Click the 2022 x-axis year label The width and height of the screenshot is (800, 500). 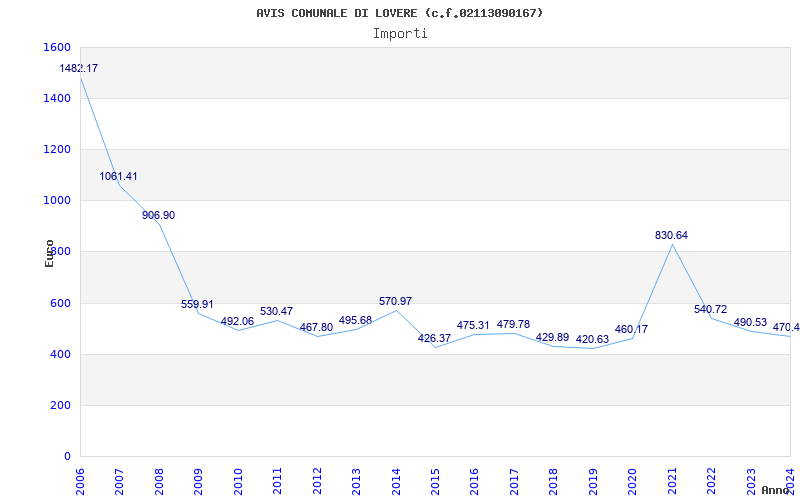(x=712, y=480)
